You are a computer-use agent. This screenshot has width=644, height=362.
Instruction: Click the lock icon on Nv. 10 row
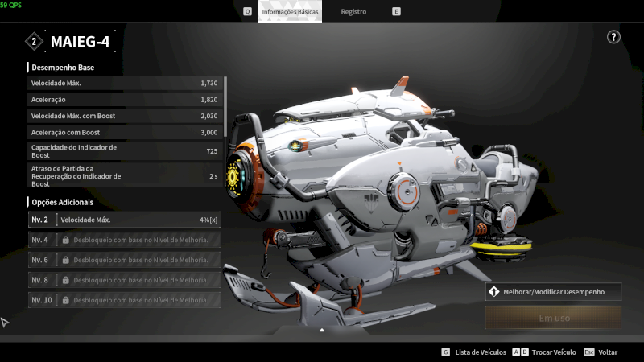coord(65,300)
